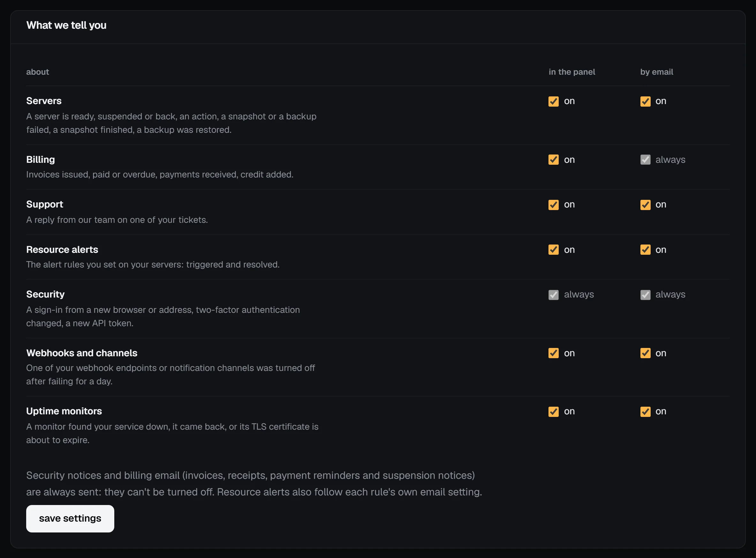Click 'Invoices issued, paid or overdue' description
The height and width of the screenshot is (558, 756).
pos(160,175)
